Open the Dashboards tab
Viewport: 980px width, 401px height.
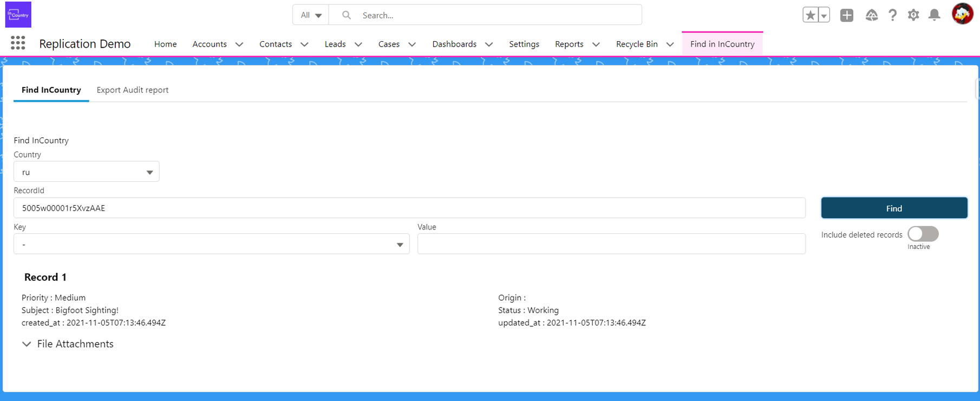(454, 44)
